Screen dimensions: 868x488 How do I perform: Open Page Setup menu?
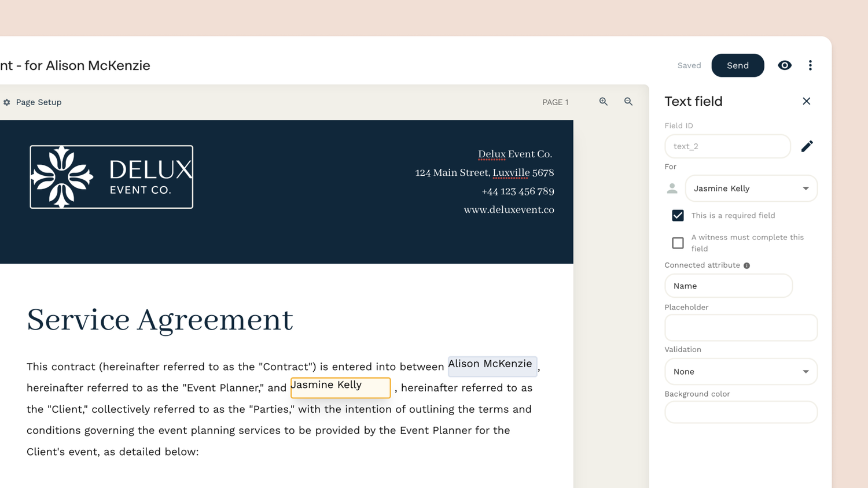pyautogui.click(x=38, y=102)
